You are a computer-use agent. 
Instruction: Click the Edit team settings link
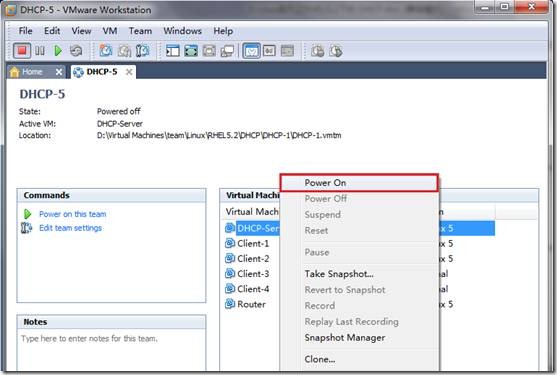(x=70, y=228)
